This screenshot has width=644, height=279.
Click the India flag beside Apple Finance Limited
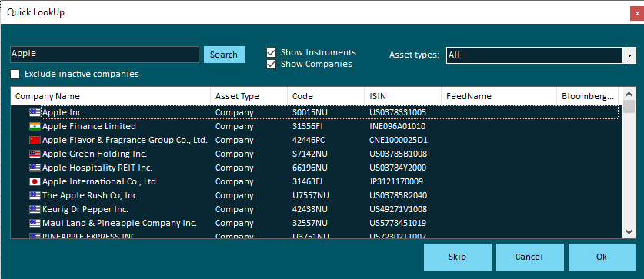point(35,126)
